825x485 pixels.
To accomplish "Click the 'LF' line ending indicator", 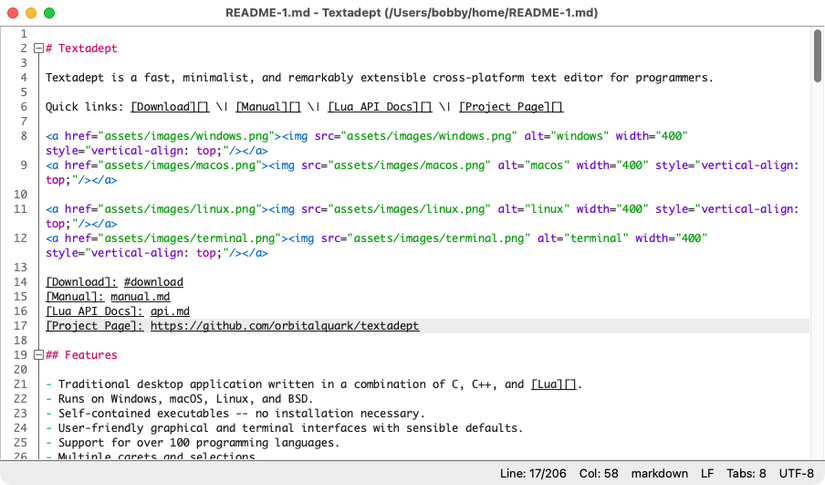I will [x=707, y=473].
